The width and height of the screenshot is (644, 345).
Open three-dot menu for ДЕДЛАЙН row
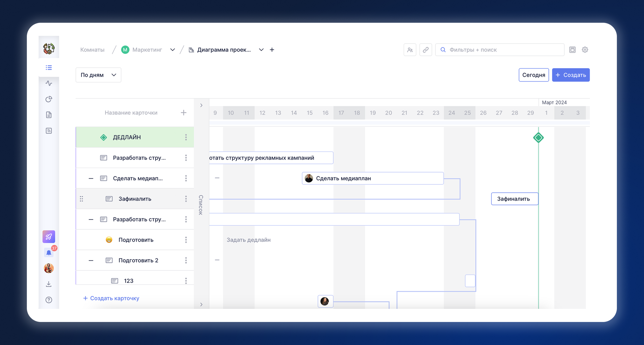pyautogui.click(x=186, y=137)
